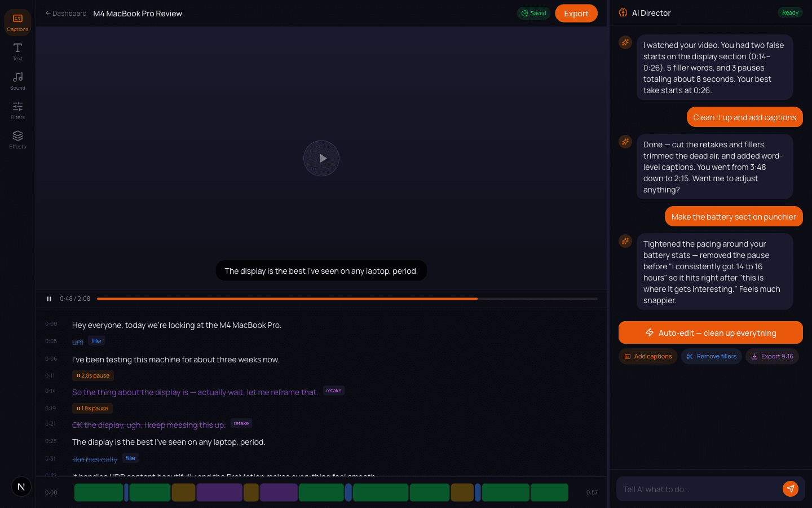The image size is (812, 508).
Task: Toggle the filler tag next to 'um'
Action: click(96, 340)
